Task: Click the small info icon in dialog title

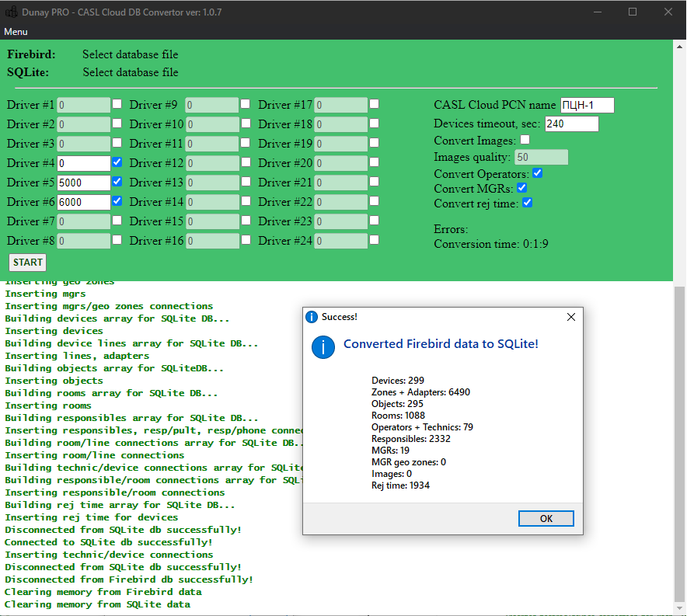Action: point(312,317)
